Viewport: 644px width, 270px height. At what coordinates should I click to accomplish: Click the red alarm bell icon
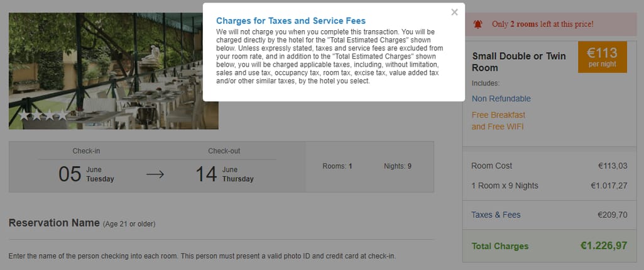pos(478,25)
